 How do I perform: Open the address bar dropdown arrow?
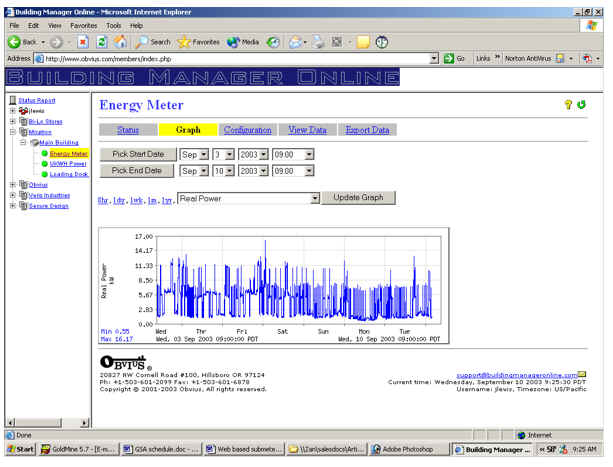[434, 59]
